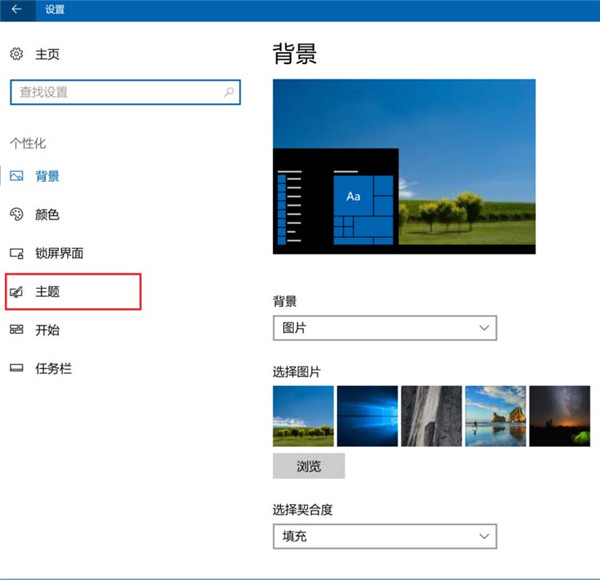This screenshot has width=600, height=580.
Task: Click the Start menu tiles icon
Action: click(x=16, y=330)
